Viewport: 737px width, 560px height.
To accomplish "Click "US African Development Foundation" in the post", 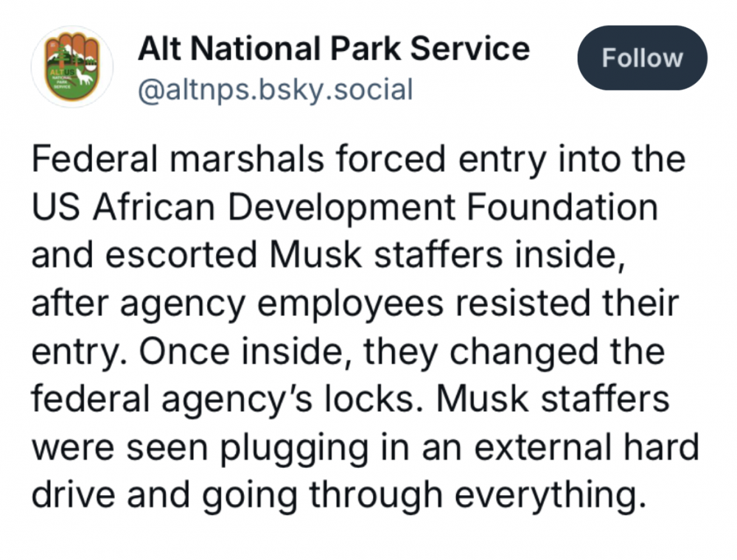I will tap(344, 208).
